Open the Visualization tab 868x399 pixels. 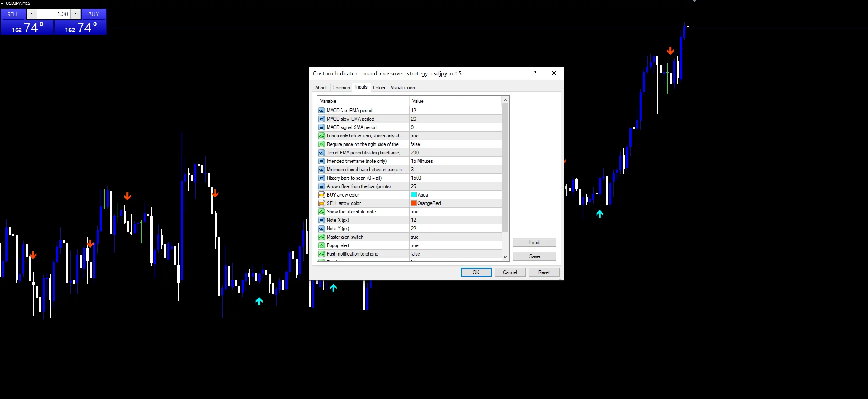pyautogui.click(x=403, y=88)
